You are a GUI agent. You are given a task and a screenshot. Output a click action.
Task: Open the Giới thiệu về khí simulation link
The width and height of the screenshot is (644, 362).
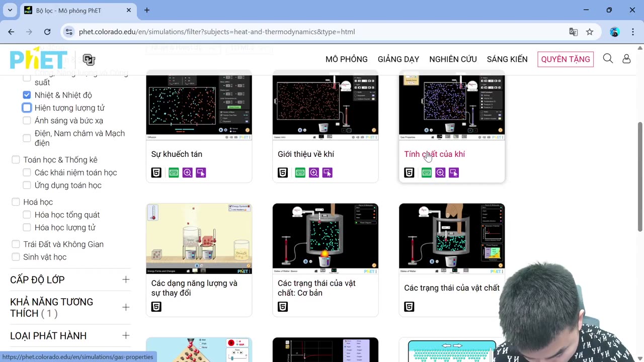(x=306, y=154)
